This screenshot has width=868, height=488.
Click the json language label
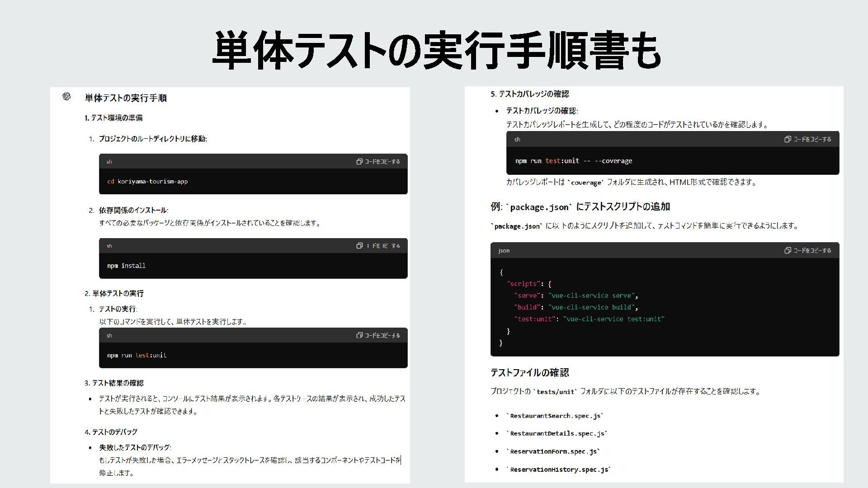coord(504,250)
